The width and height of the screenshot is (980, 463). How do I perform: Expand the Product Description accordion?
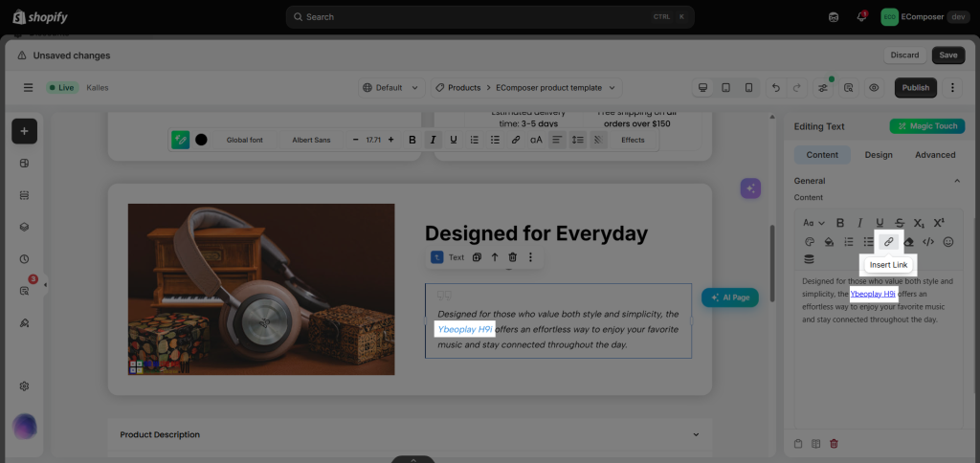[410, 434]
